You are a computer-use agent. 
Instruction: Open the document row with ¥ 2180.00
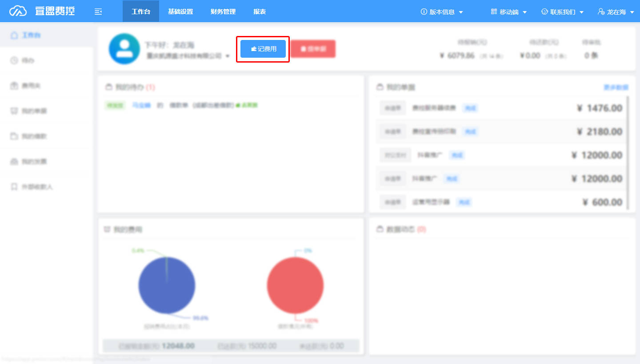click(501, 131)
